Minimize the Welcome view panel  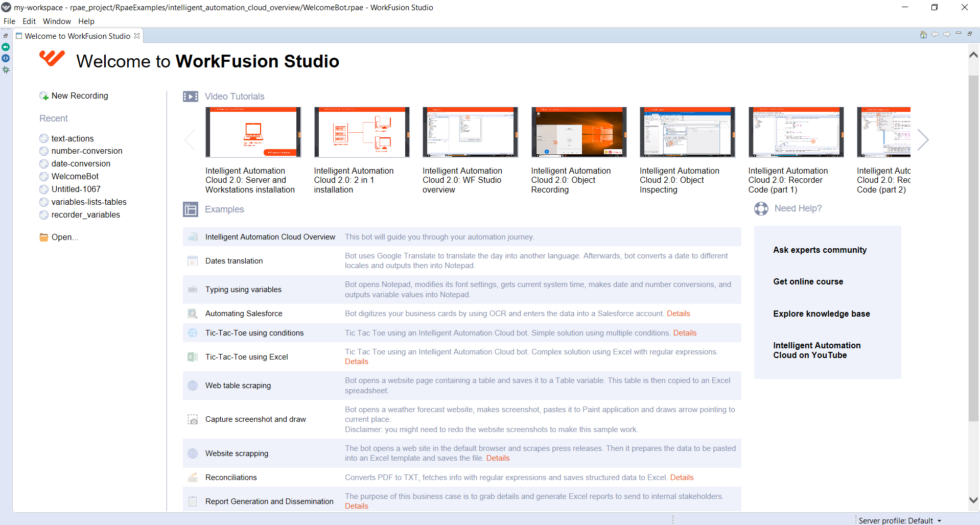(959, 34)
